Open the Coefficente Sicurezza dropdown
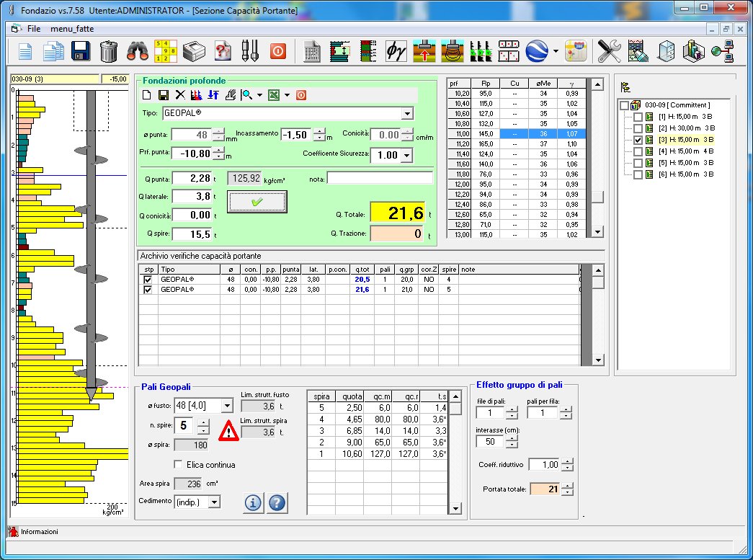Image resolution: width=753 pixels, height=560 pixels. [407, 155]
